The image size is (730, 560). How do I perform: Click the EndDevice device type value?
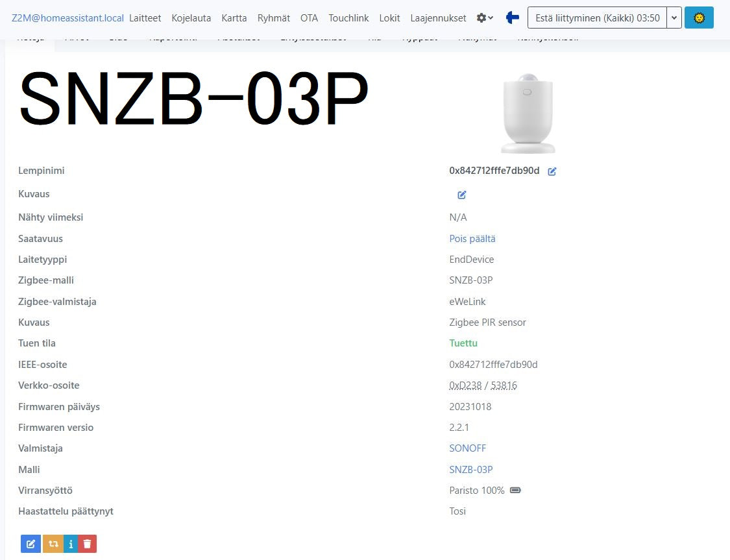tap(472, 260)
